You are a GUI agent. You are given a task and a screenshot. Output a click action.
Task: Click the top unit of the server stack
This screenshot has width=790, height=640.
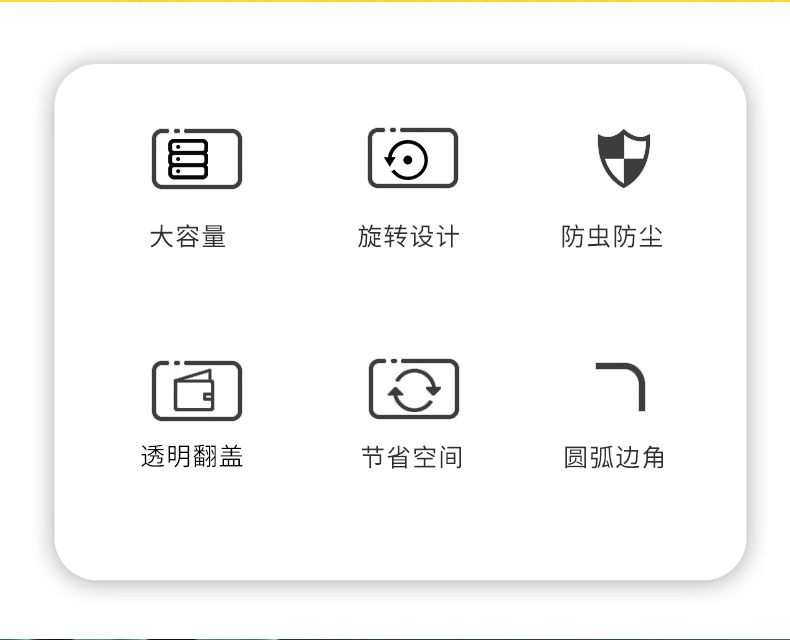188,147
